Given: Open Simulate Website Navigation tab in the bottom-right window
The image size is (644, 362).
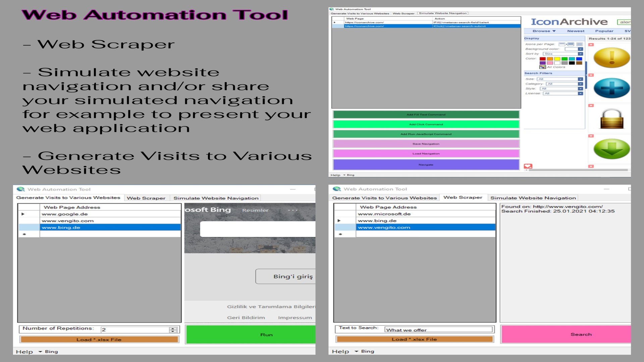Looking at the screenshot, I should point(533,198).
